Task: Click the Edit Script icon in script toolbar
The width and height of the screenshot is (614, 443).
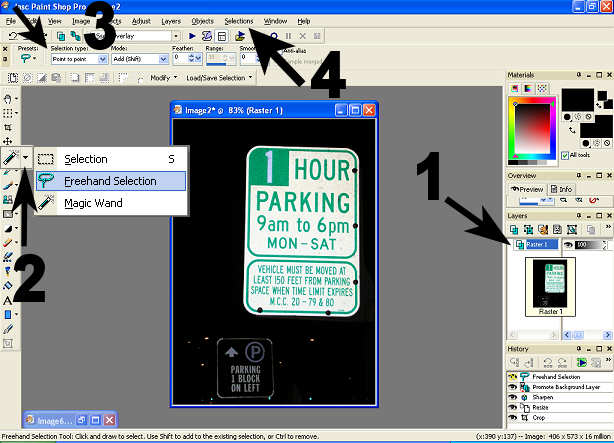Action: 207,36
